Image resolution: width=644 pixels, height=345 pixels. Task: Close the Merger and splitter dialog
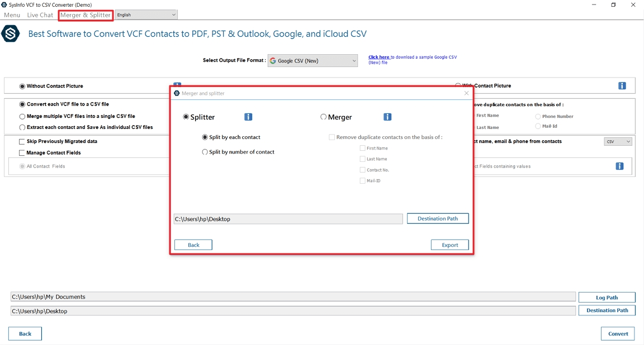point(466,93)
